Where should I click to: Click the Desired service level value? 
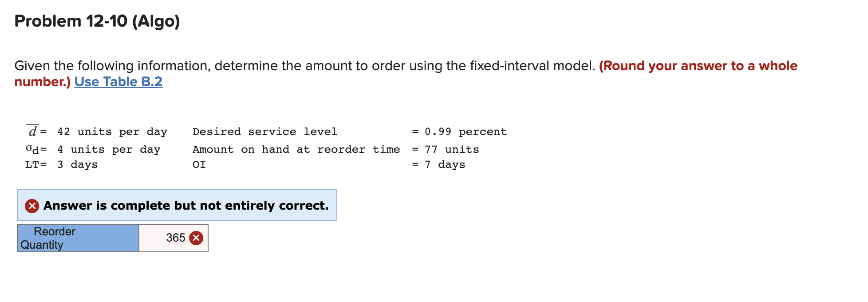click(x=465, y=131)
